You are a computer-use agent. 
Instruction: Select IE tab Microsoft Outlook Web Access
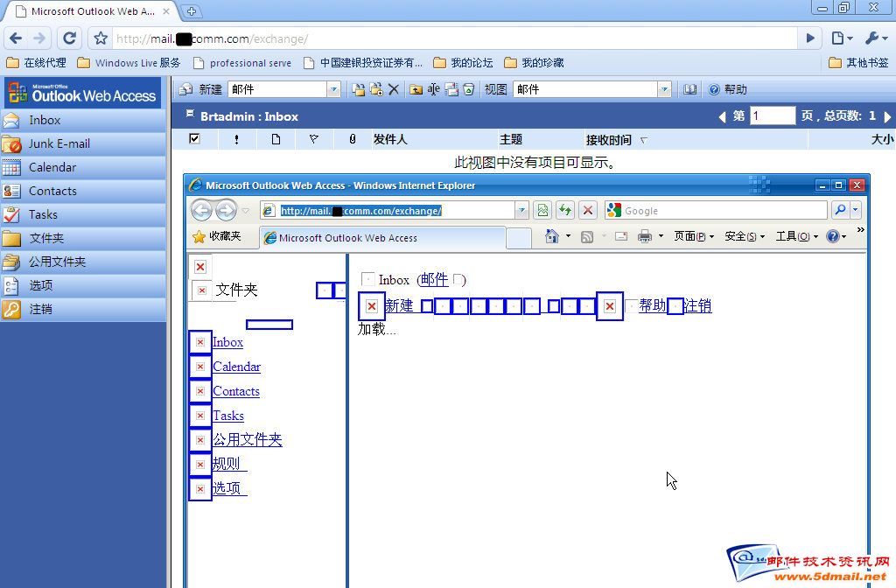[383, 238]
